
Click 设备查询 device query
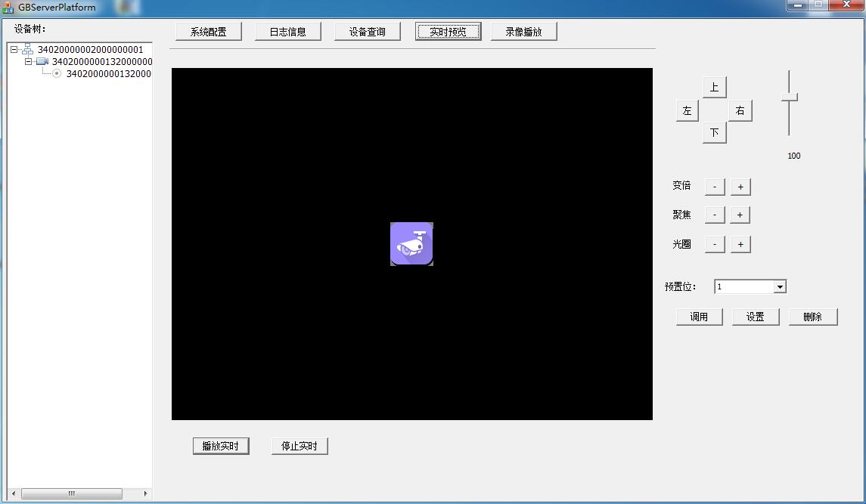368,31
